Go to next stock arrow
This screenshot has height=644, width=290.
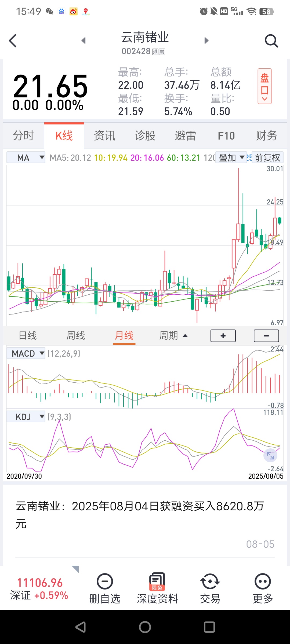(206, 41)
